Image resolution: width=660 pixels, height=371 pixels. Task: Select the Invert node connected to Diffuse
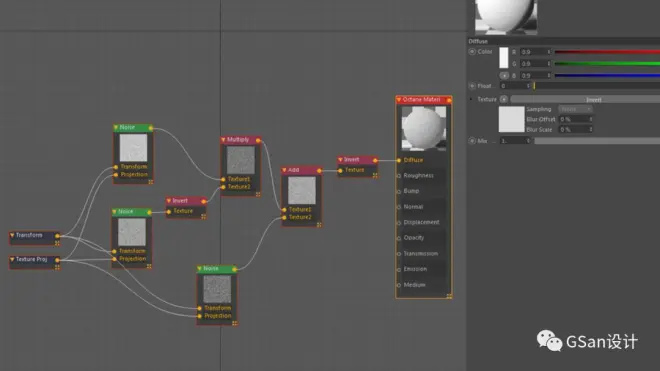pos(357,160)
